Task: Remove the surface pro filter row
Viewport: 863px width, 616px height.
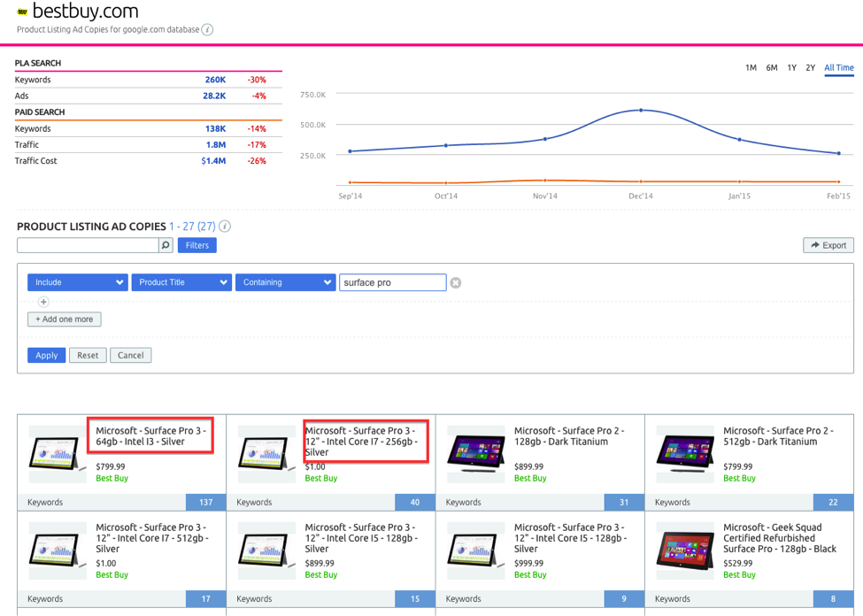Action: point(456,283)
